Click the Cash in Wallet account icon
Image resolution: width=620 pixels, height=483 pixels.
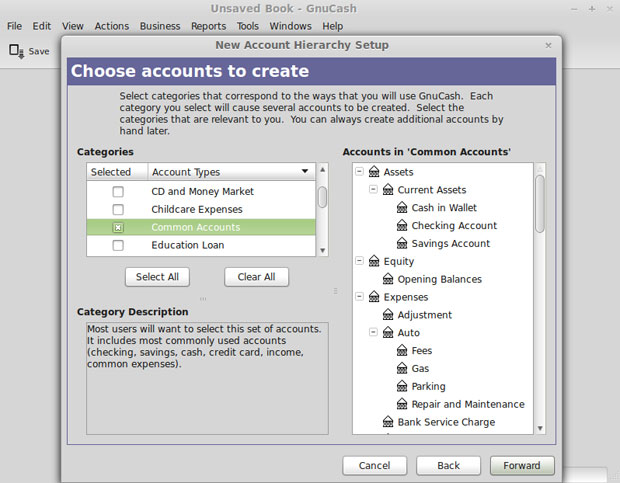(402, 208)
